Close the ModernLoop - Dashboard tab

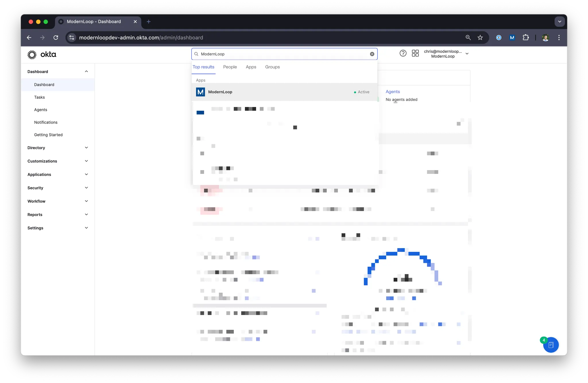[x=135, y=22]
